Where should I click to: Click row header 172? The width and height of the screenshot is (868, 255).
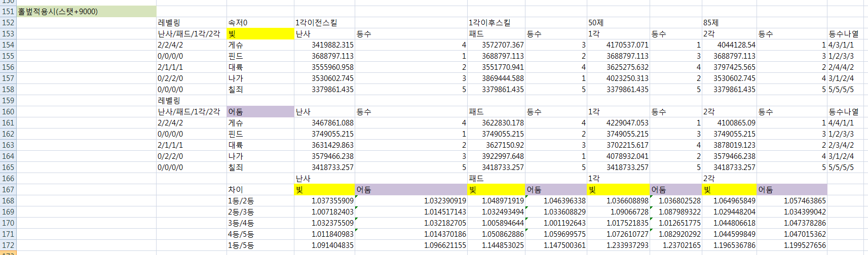(8, 245)
